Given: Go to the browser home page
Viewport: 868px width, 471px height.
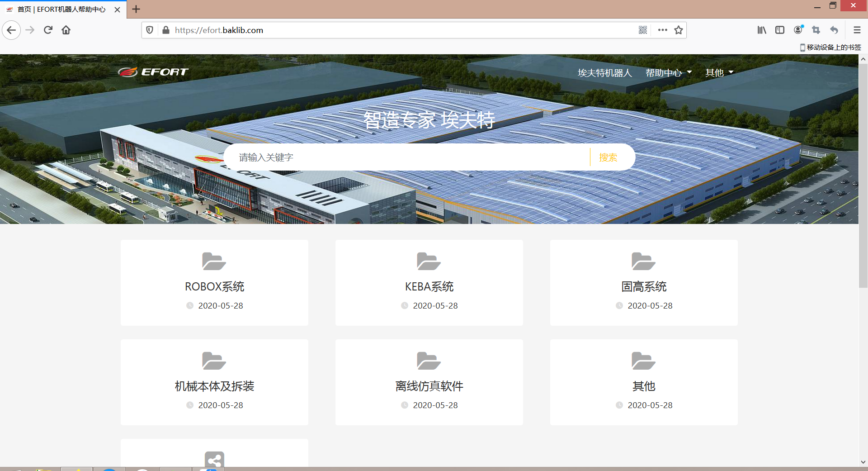Looking at the screenshot, I should pos(66,30).
